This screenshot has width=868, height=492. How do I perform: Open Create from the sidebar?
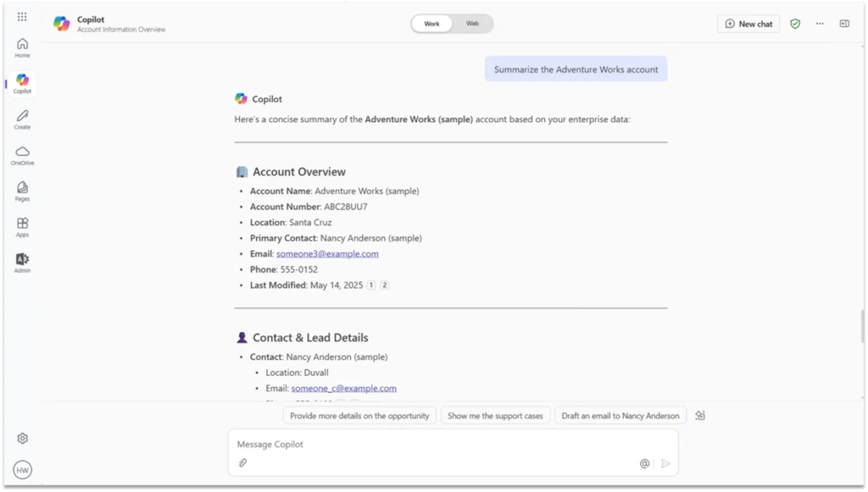[x=22, y=119]
